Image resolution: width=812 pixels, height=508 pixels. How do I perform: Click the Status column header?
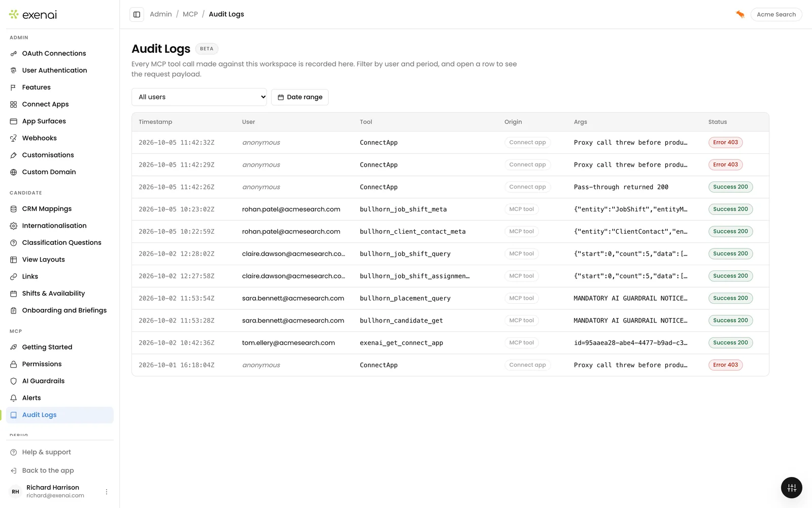click(718, 122)
